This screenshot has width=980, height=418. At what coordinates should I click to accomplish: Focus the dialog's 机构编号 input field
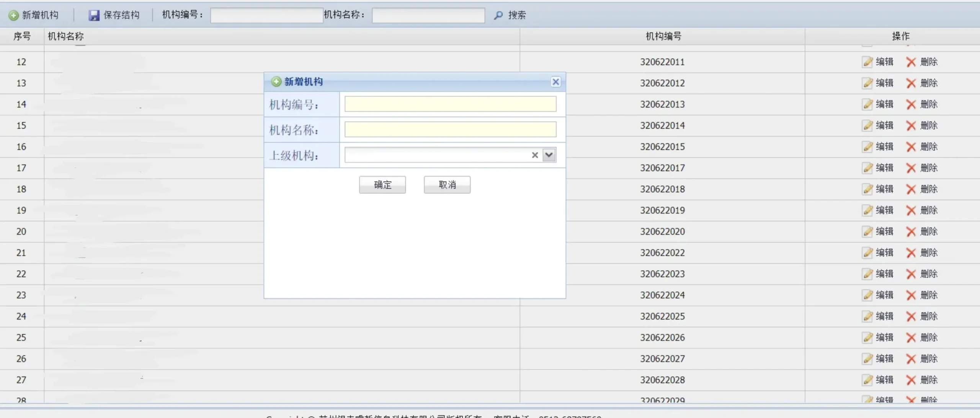450,104
